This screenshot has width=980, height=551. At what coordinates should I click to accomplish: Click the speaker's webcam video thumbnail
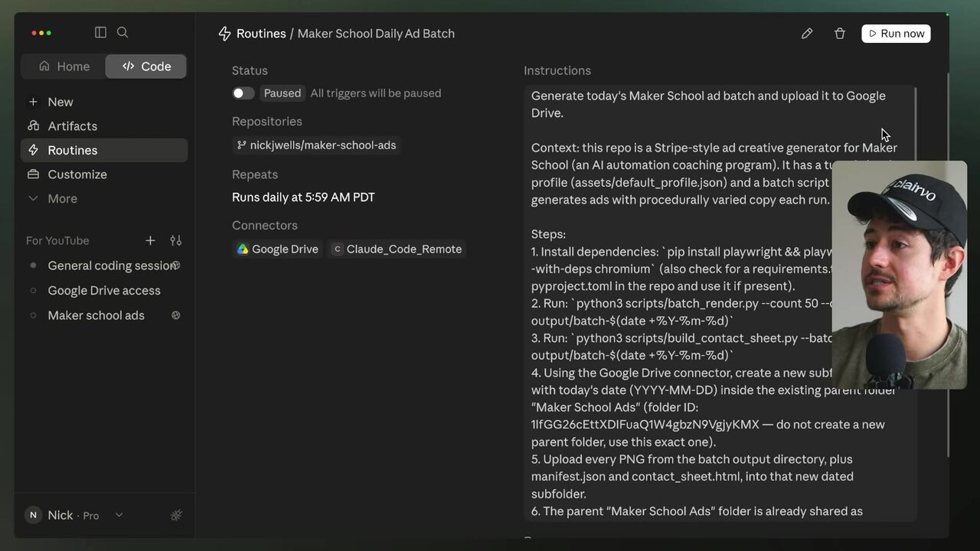(900, 275)
